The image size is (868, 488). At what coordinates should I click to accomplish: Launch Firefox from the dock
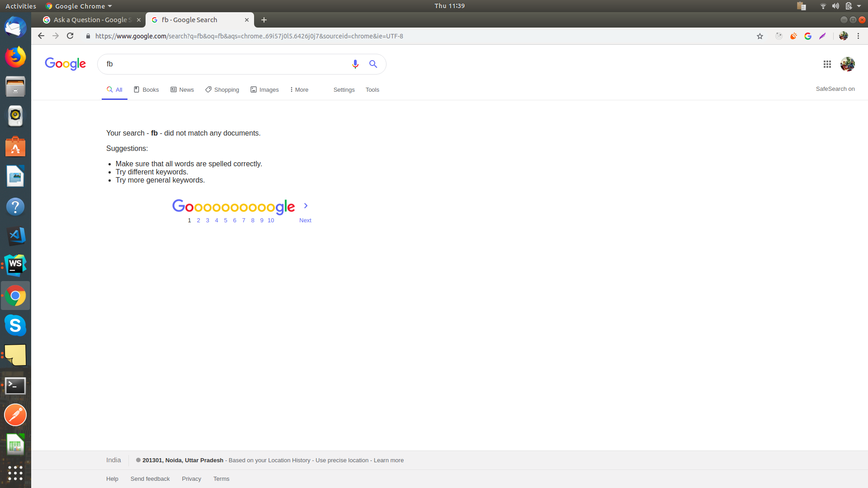pos(15,57)
